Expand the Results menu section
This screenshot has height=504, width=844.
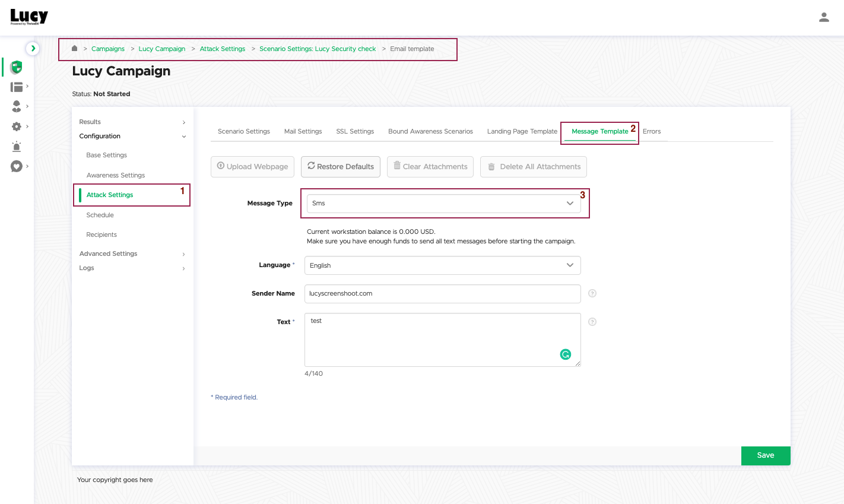[x=132, y=122]
